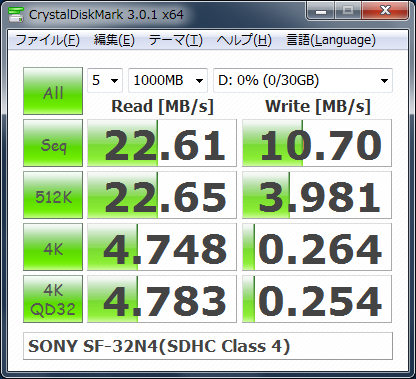Screen dimensions: 416x379
Task: Open the test count dropdown showing 5
Action: (x=105, y=80)
